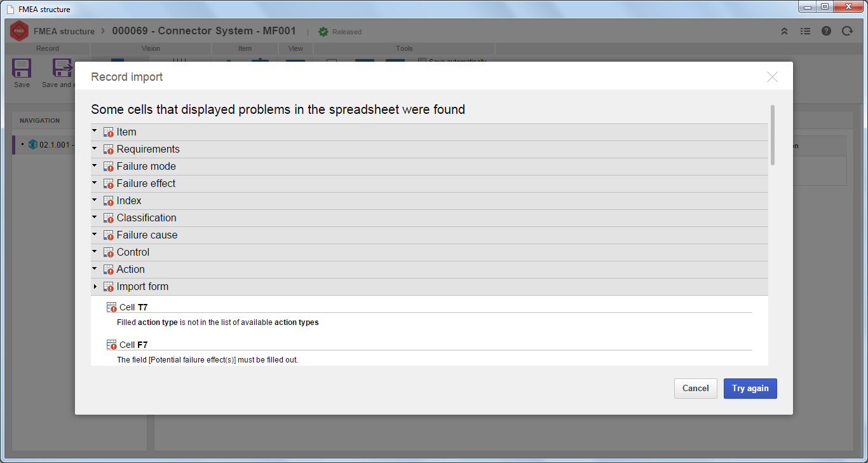
Task: Collapse the Requirements error section
Action: pyautogui.click(x=95, y=149)
